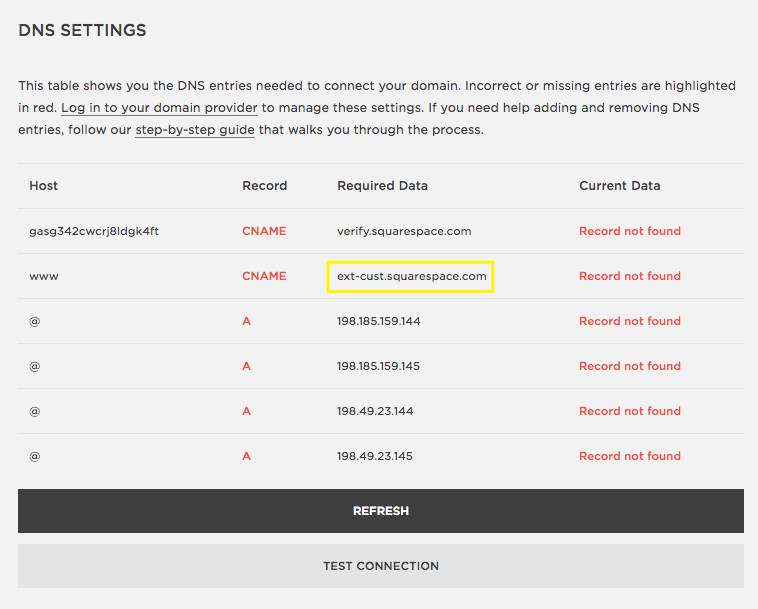Click the REFRESH button

pyautogui.click(x=380, y=511)
